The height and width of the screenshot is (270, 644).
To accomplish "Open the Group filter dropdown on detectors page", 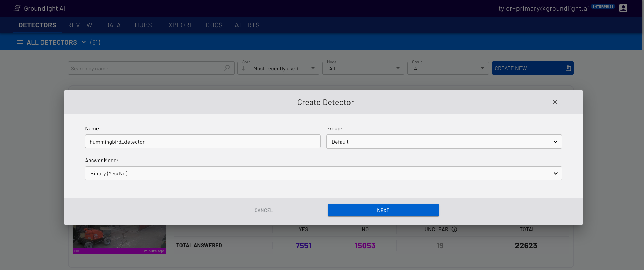I will tap(448, 68).
